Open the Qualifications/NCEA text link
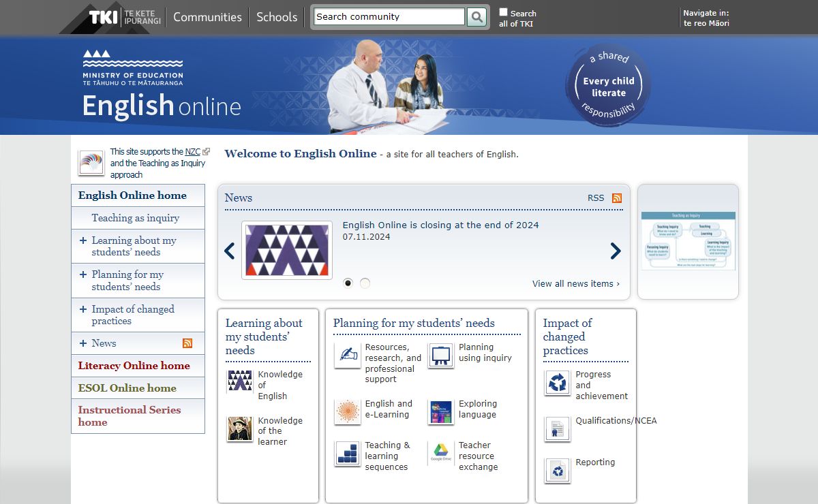The image size is (818, 504). coord(616,421)
